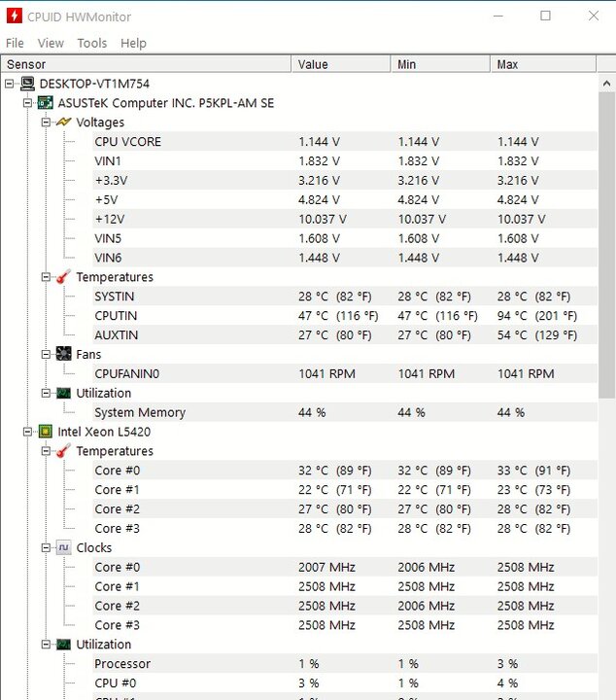Collapse the Fans group
This screenshot has height=700, width=616.
(46, 354)
